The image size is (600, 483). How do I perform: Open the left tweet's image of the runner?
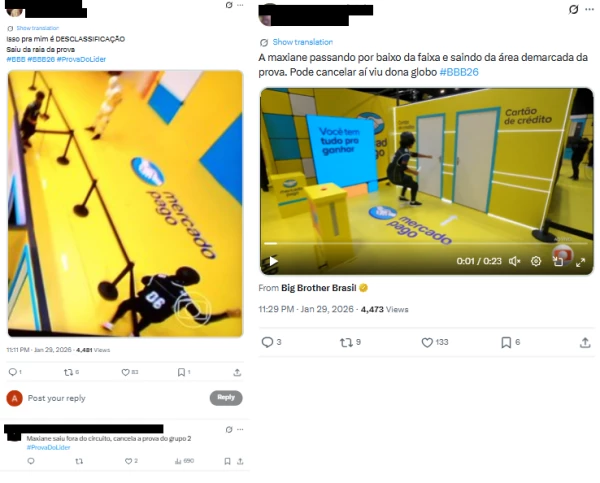coord(126,204)
